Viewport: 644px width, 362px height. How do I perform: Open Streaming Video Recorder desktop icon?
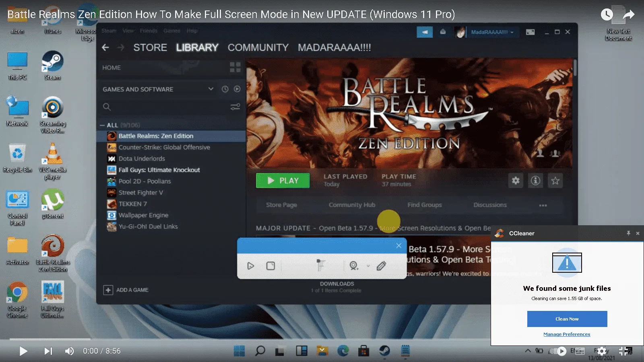coord(52,115)
